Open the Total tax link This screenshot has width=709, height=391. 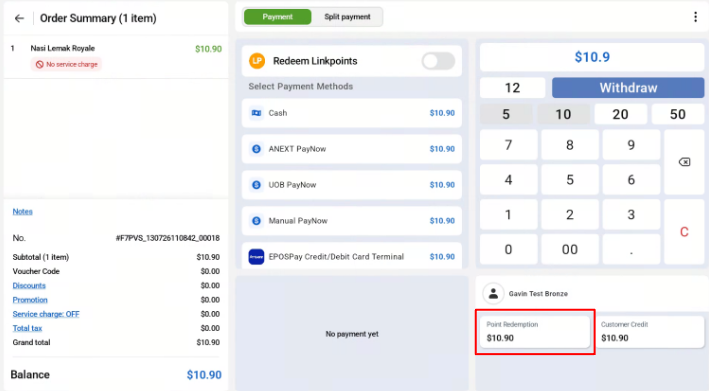coord(27,328)
